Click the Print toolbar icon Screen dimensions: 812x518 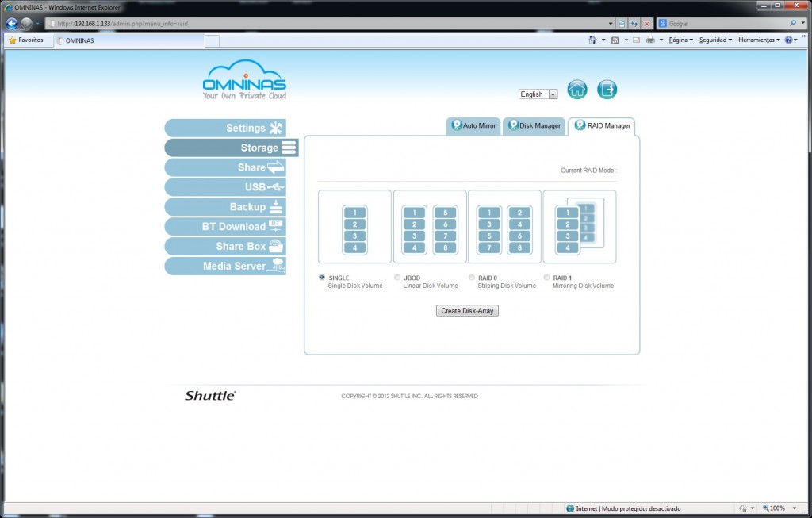pyautogui.click(x=650, y=40)
